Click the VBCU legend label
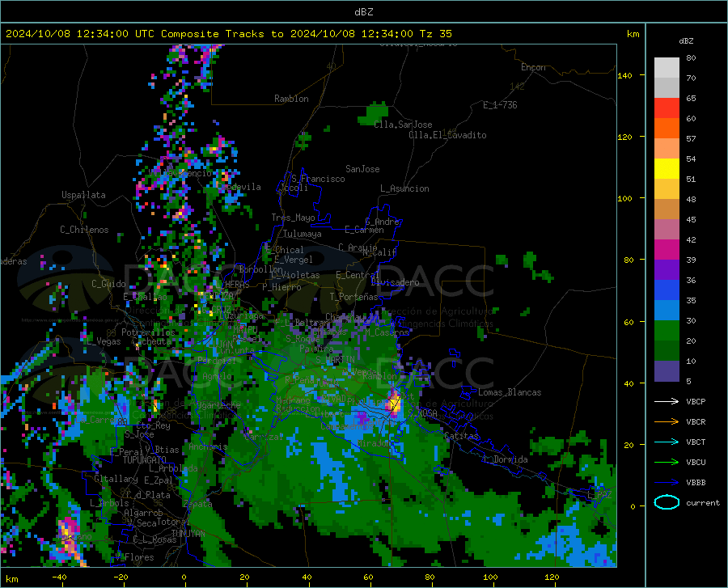 tap(696, 463)
